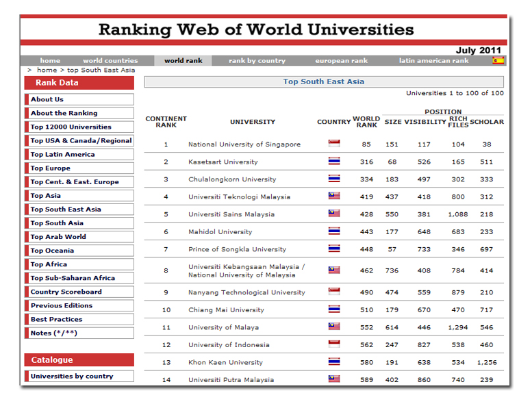Open Prince of Songkla University link
The image size is (532, 406).
[237, 249]
